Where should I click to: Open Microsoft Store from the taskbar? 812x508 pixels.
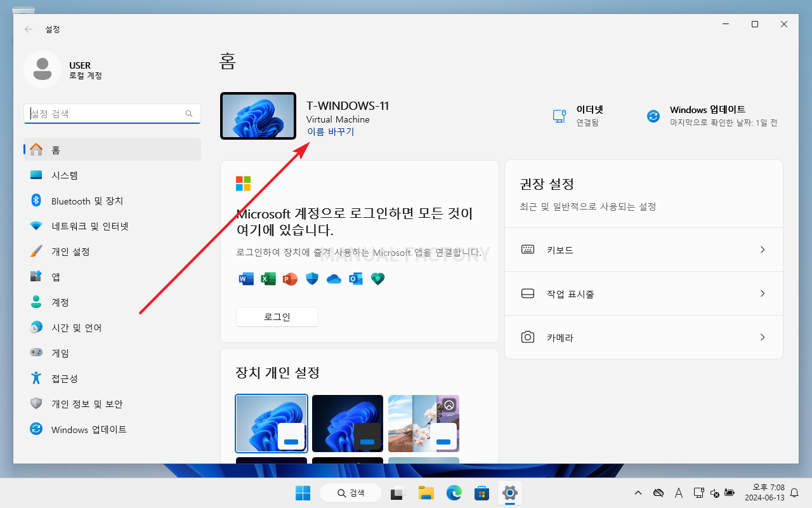[x=481, y=493]
